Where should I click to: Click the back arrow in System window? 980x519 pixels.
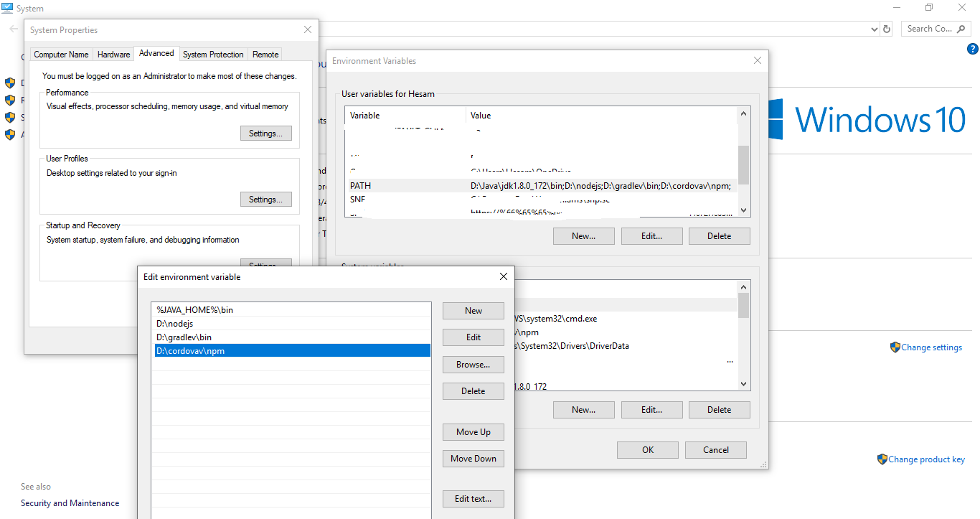(14, 29)
